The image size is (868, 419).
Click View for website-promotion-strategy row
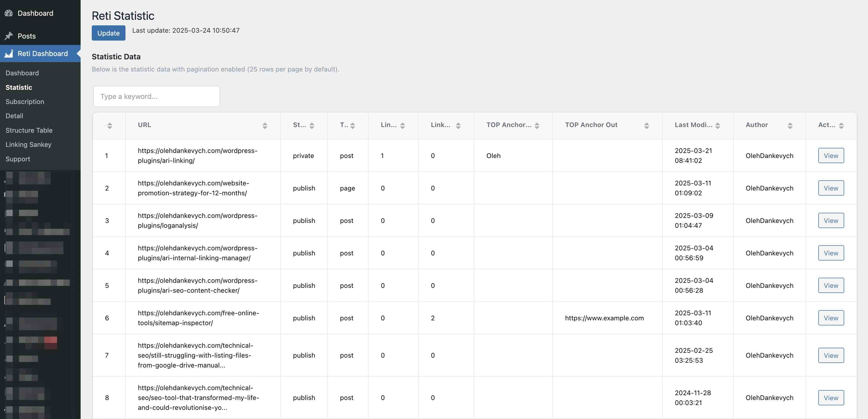click(831, 188)
